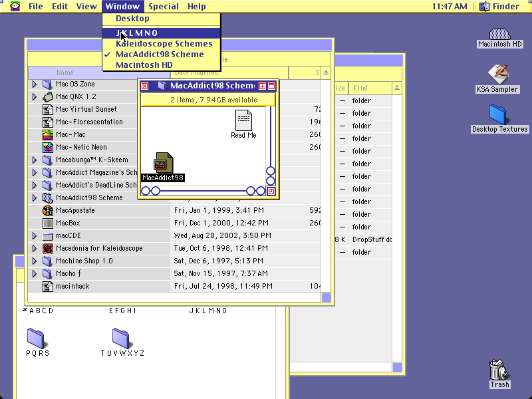Click collapse box of MacAddict98 Scheme window
Screen dimensions: 532x399
point(272,86)
